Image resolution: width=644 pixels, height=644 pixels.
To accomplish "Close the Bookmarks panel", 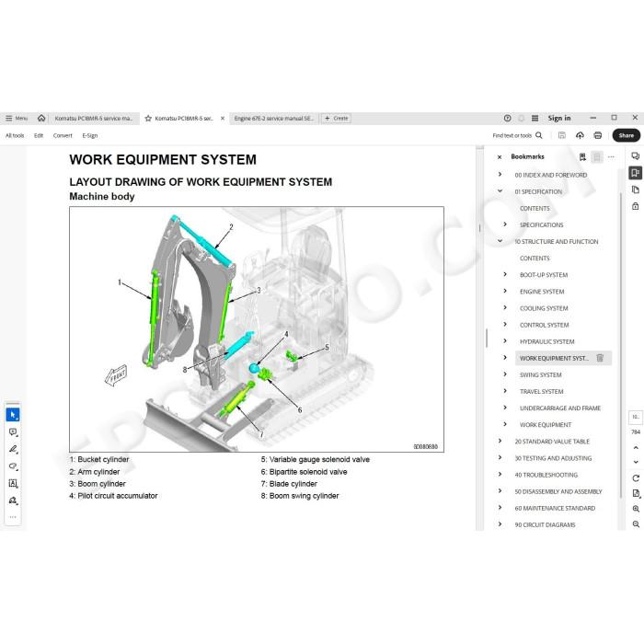I will (x=500, y=157).
